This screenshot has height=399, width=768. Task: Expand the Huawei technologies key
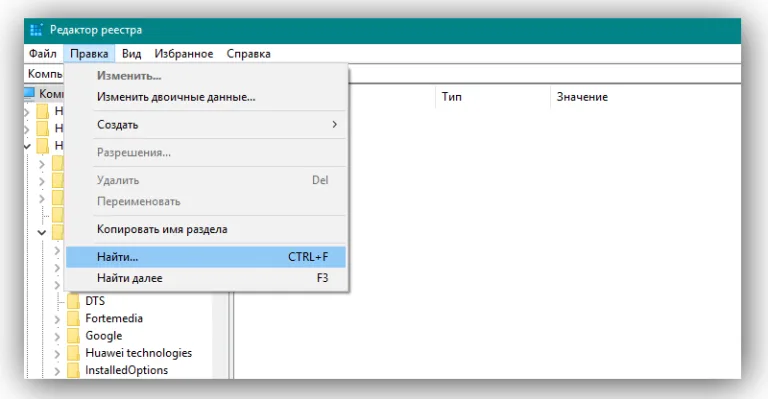coord(57,354)
